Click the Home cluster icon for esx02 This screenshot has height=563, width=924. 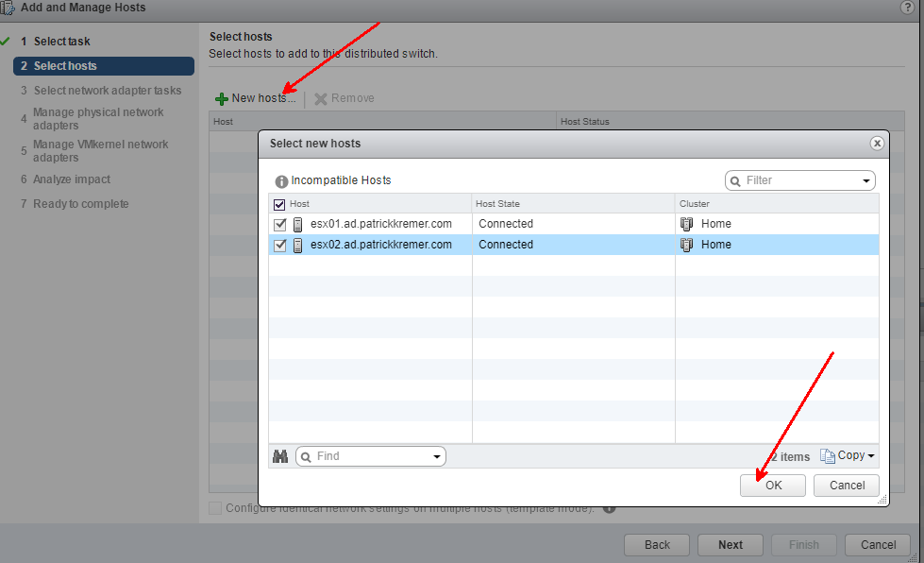687,245
